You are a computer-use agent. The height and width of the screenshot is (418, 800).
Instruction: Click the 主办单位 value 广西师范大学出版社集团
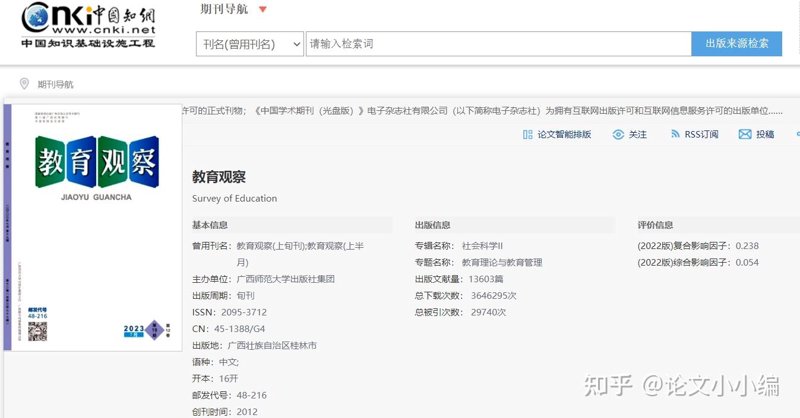point(286,279)
